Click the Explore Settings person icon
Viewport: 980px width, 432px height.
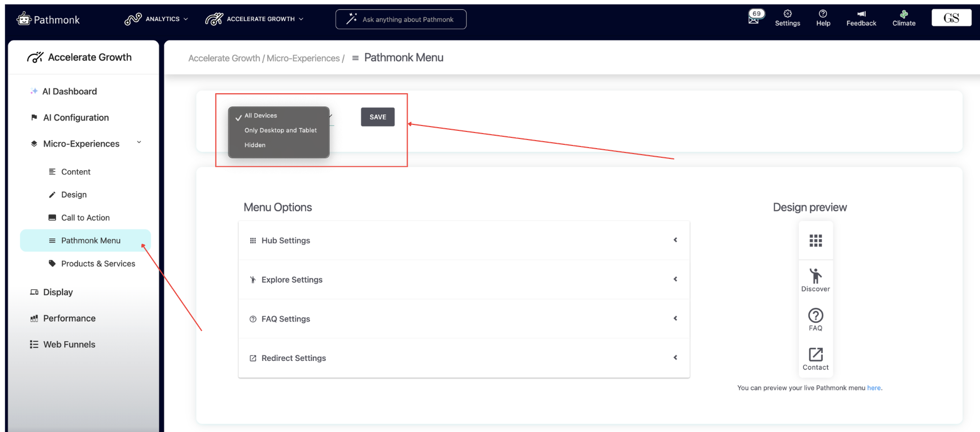(x=253, y=280)
